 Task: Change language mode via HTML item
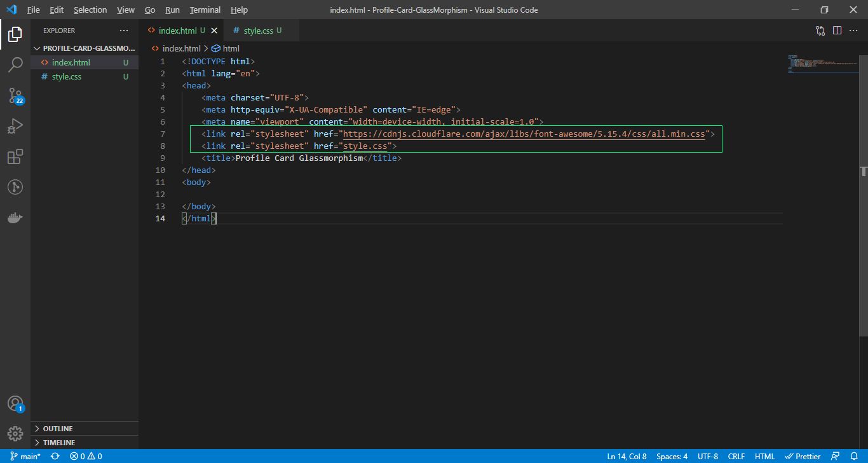pos(764,456)
